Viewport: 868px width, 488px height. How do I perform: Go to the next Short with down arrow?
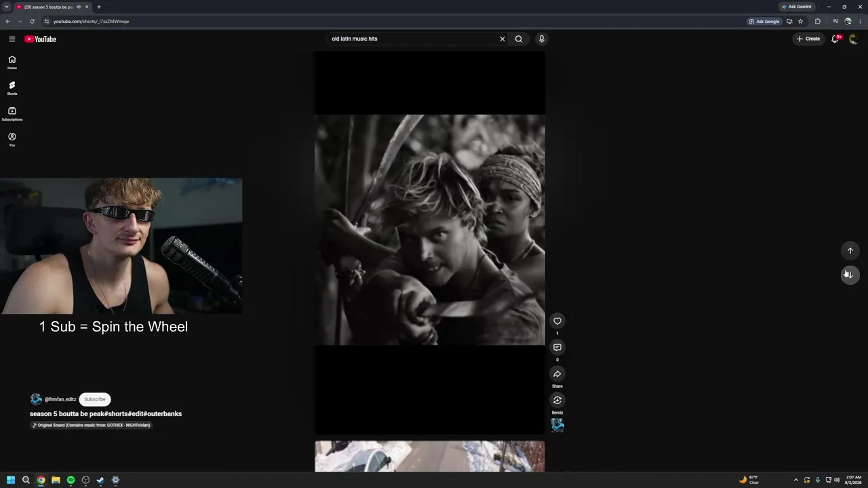point(850,274)
